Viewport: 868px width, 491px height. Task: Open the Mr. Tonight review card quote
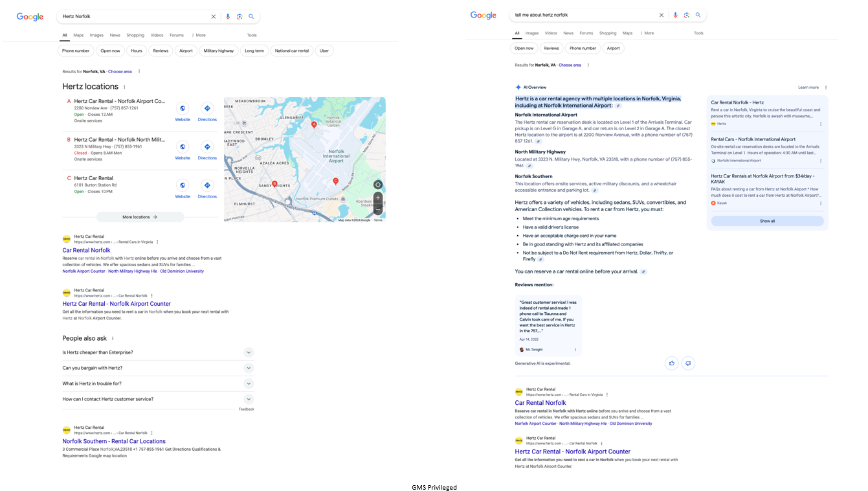click(548, 316)
